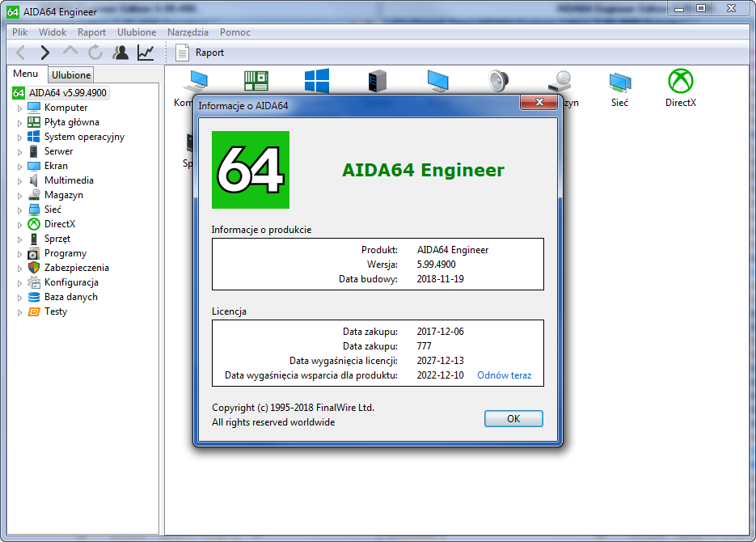Maximize the AIDA64 Engineer main window
This screenshot has height=542, width=756.
coord(701,8)
